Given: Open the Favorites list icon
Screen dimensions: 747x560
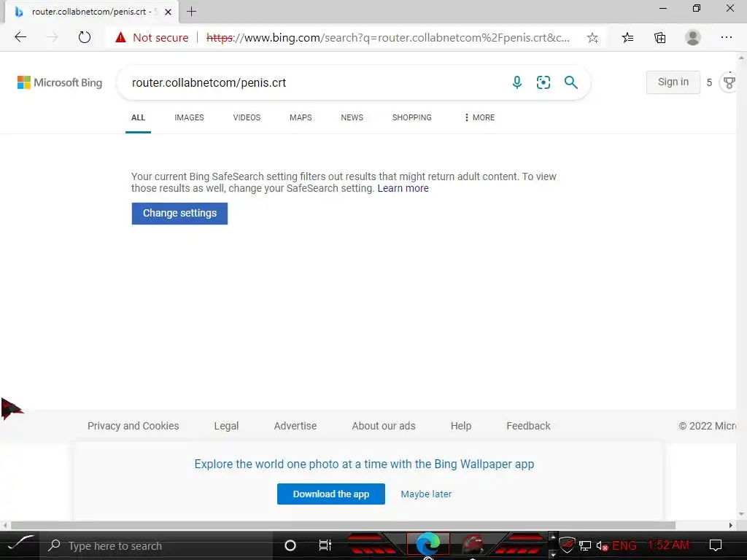Looking at the screenshot, I should [x=628, y=38].
